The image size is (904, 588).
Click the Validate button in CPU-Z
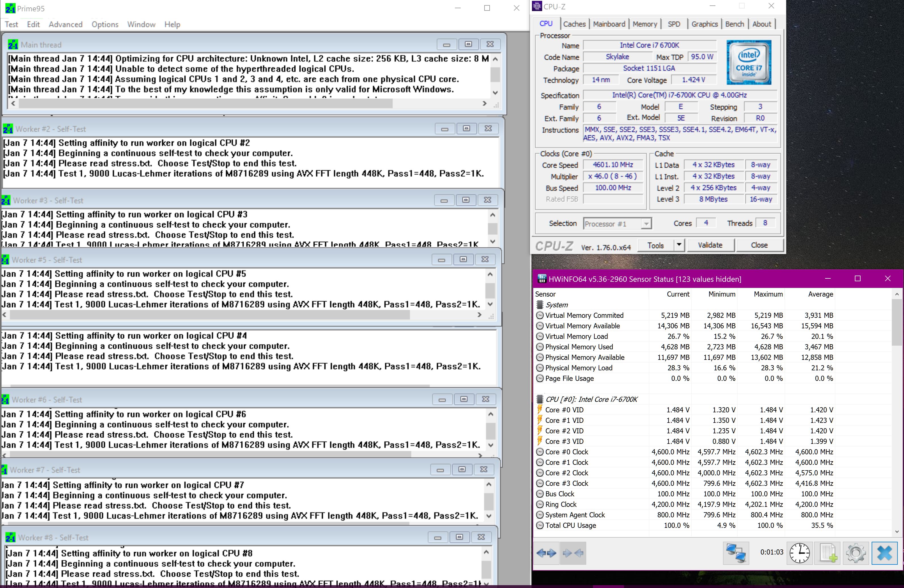pyautogui.click(x=710, y=245)
